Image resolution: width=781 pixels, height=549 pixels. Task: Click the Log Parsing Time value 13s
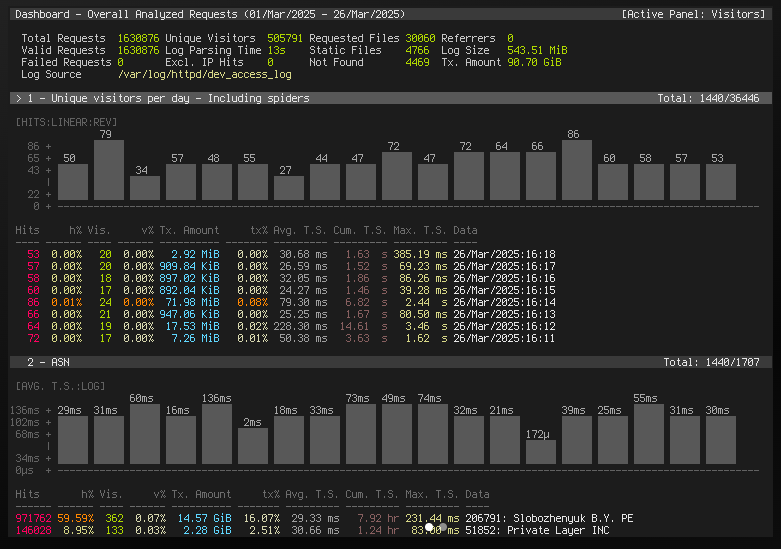(276, 50)
